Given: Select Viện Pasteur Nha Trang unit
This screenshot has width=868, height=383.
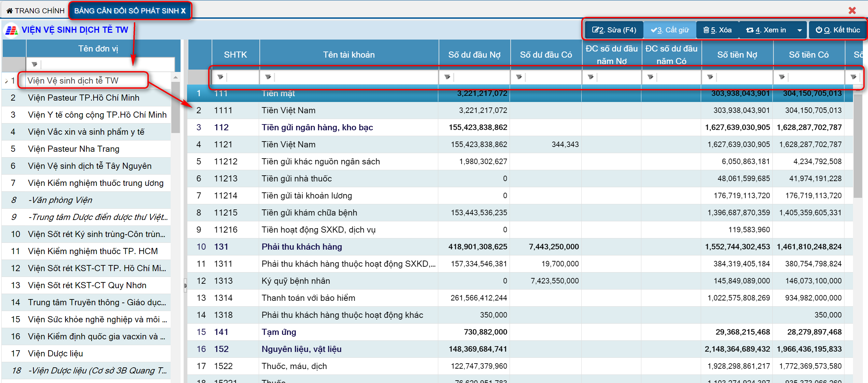Looking at the screenshot, I should (74, 149).
